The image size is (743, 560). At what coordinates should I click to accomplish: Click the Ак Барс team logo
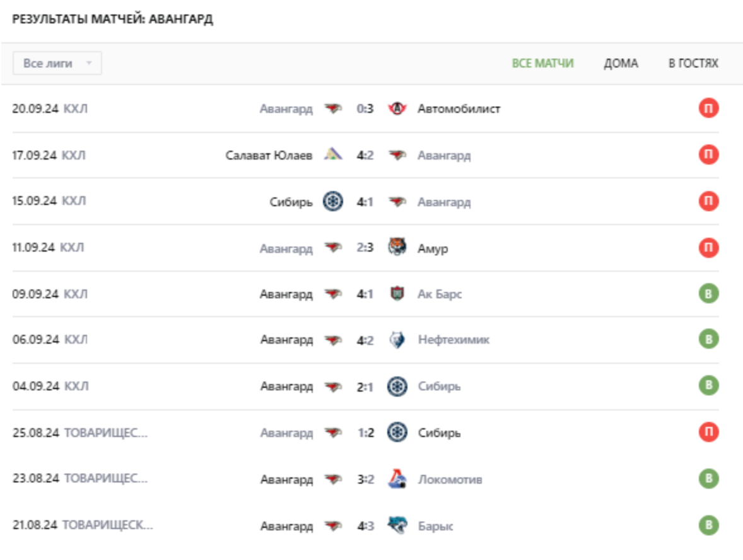click(x=397, y=295)
